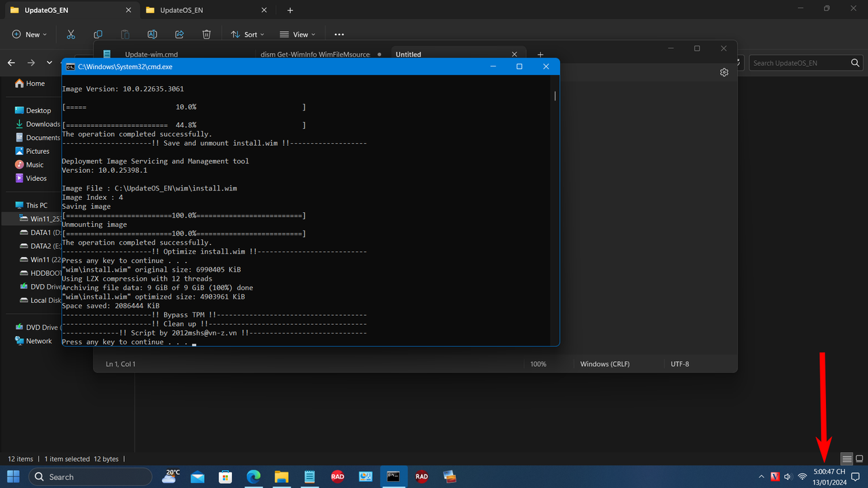Close the first UpdateOS_EN Explorer tab
This screenshot has height=488, width=868.
128,10
